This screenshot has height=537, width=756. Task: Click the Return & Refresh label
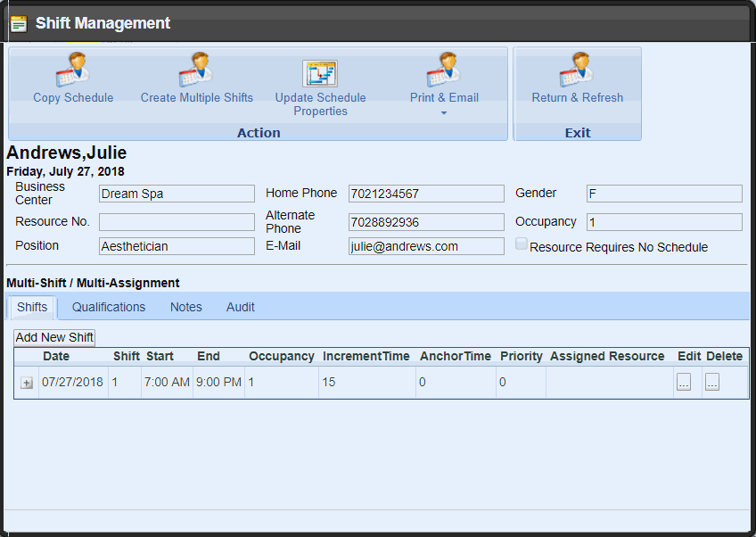[578, 97]
